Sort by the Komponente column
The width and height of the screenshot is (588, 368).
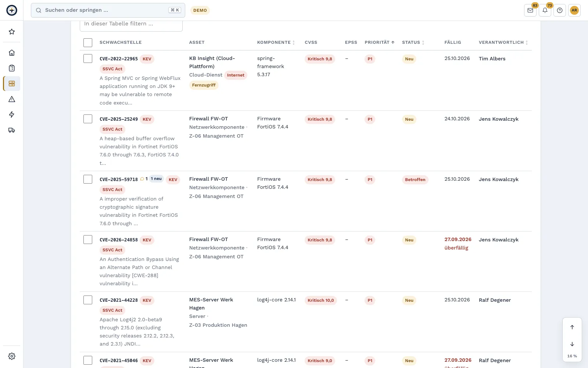(x=276, y=42)
